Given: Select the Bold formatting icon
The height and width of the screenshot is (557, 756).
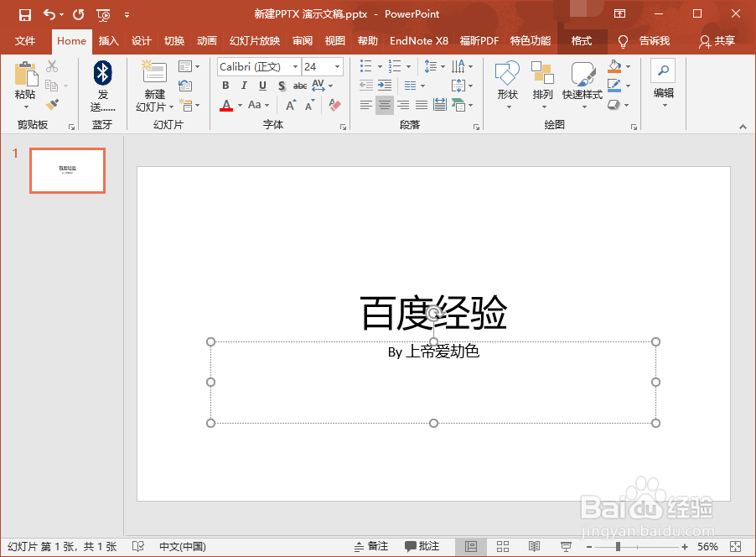Looking at the screenshot, I should 225,86.
